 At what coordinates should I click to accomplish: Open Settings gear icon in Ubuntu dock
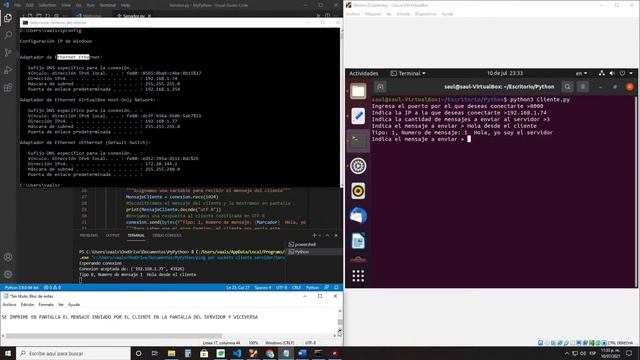[x=358, y=166]
